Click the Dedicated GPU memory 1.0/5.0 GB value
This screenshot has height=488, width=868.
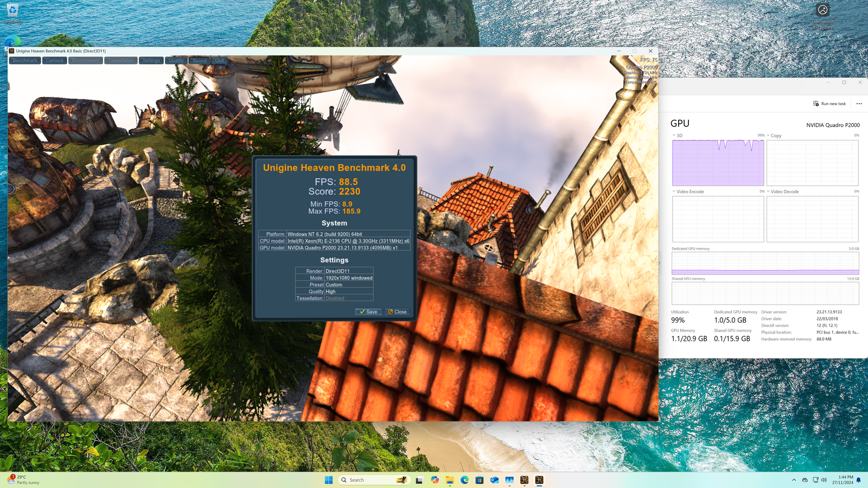click(730, 320)
